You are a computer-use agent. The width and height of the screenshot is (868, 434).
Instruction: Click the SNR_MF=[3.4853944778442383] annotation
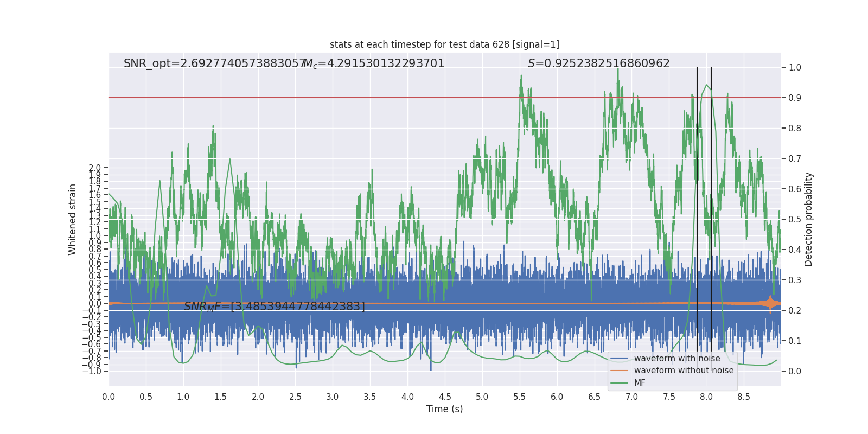275,307
